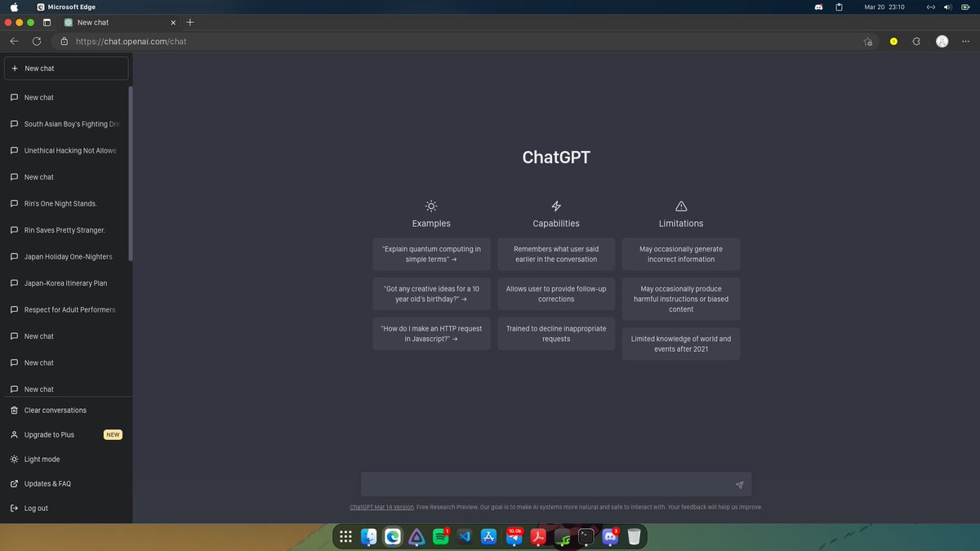980x551 pixels.
Task: Reload the page with the refresh icon
Action: [37, 41]
